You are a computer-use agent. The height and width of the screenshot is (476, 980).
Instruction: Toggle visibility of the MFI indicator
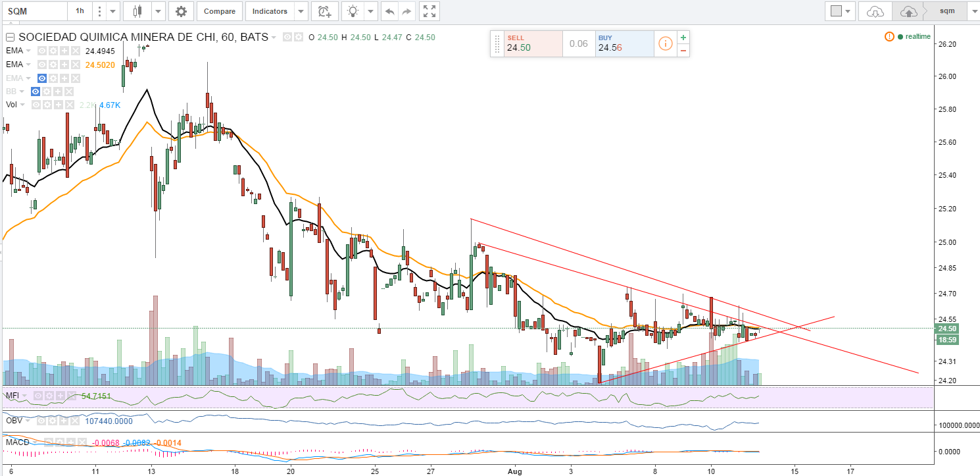(39, 396)
